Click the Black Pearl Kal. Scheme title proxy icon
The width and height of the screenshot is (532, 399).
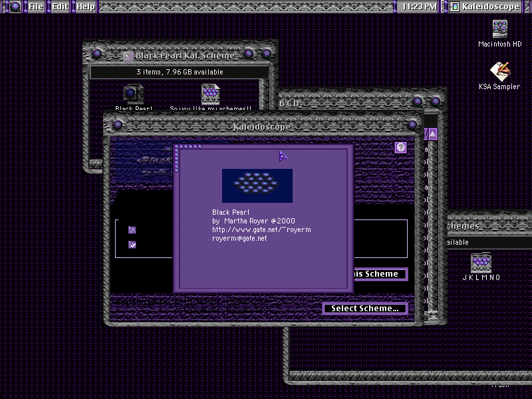point(128,56)
